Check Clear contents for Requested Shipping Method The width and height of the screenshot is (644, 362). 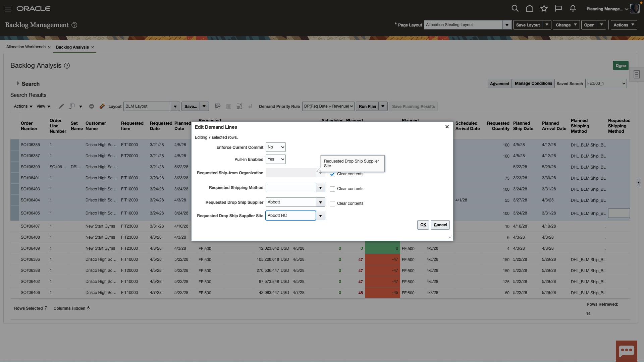[x=332, y=189]
